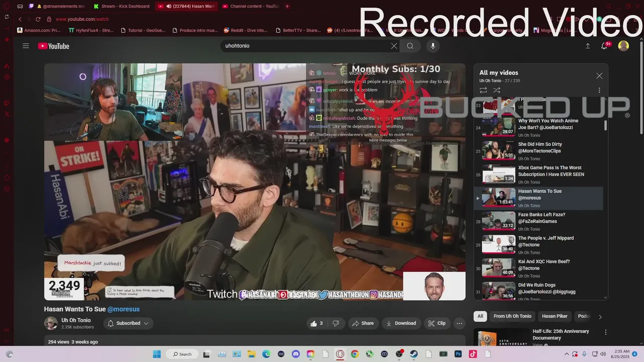Screen dimensions: 644x362
Task: Open Photoshop from the taskbar
Action: pos(458,354)
